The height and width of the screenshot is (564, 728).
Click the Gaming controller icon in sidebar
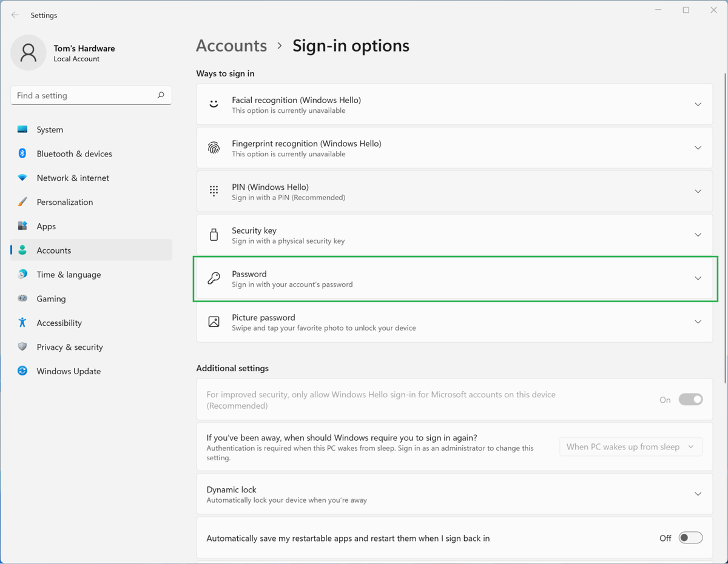22,298
